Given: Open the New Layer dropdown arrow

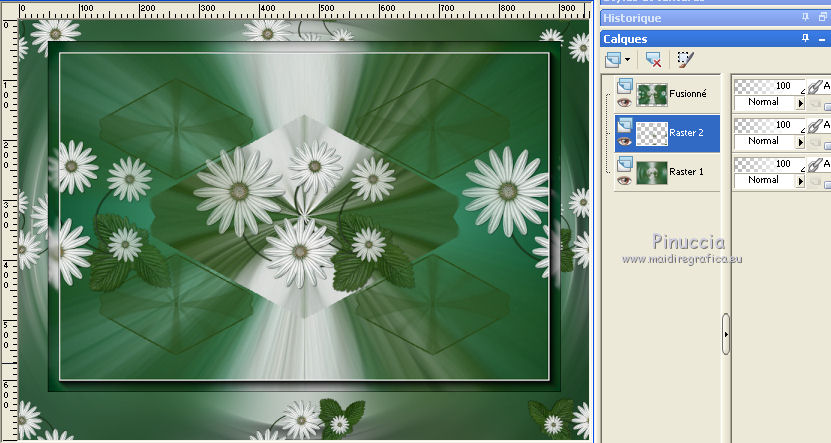Looking at the screenshot, I should click(x=627, y=59).
